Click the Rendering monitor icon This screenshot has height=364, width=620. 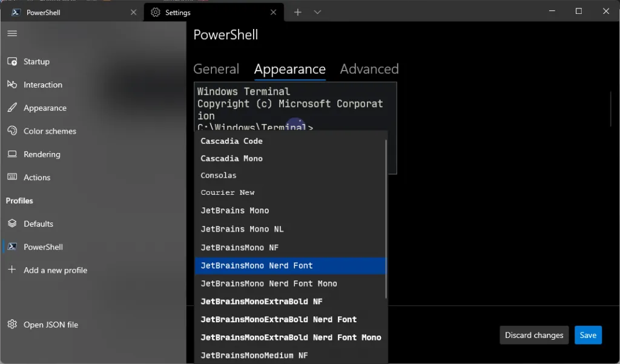(12, 154)
